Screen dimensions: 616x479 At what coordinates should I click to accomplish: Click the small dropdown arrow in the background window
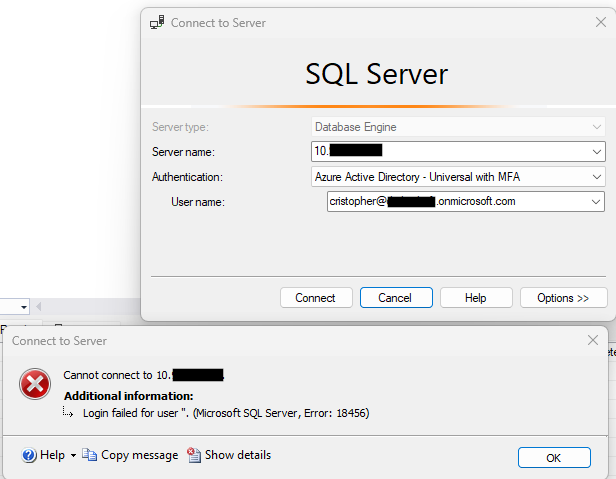[24, 307]
